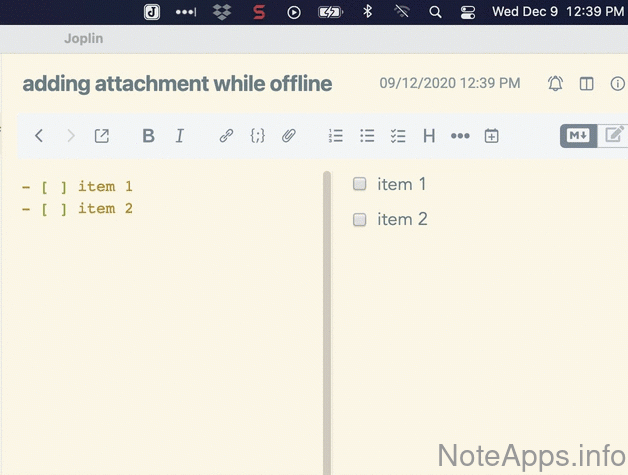628x475 pixels.
Task: Insert a heading with the H icon
Action: [429, 136]
